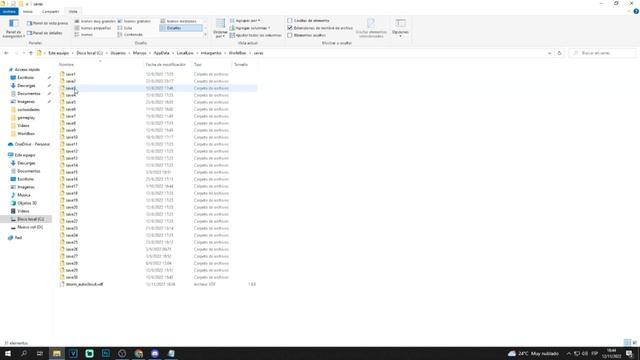This screenshot has height=360, width=640.
Task: Click Este equipo in the address bar
Action: (58, 53)
